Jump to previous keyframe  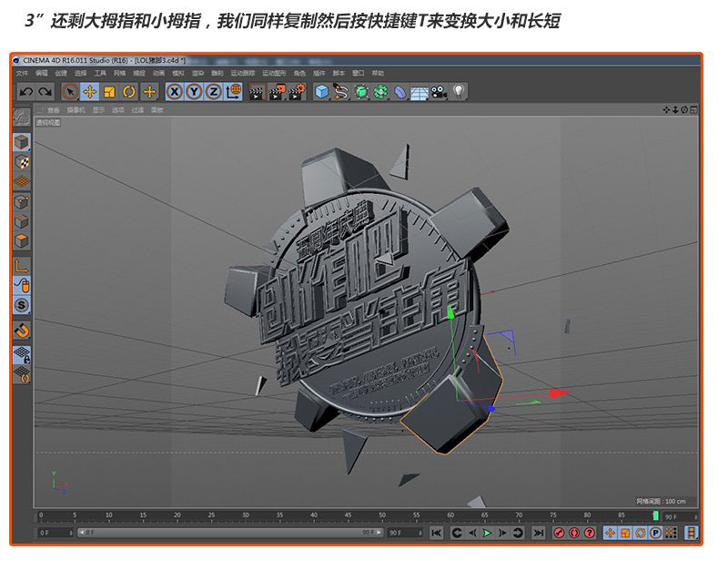[x=457, y=533]
